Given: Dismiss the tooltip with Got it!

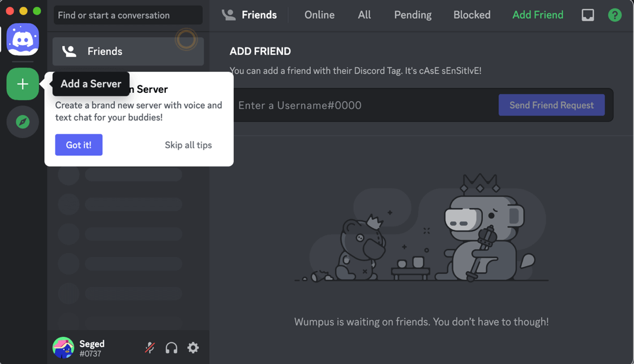Looking at the screenshot, I should click(x=79, y=145).
